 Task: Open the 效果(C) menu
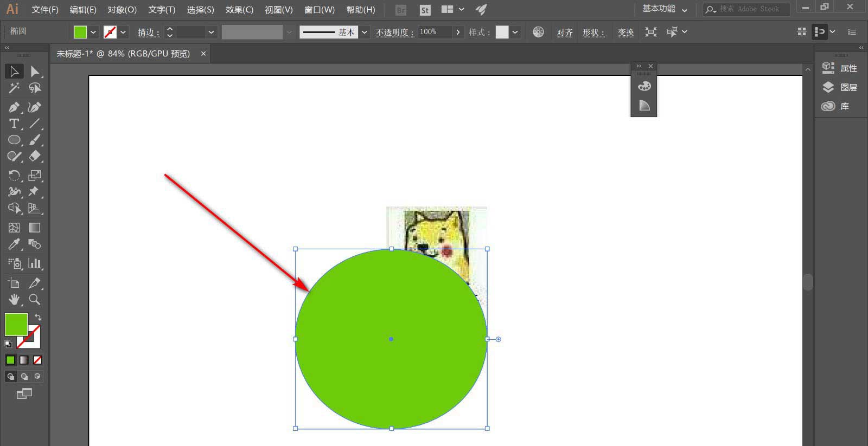[x=239, y=10]
